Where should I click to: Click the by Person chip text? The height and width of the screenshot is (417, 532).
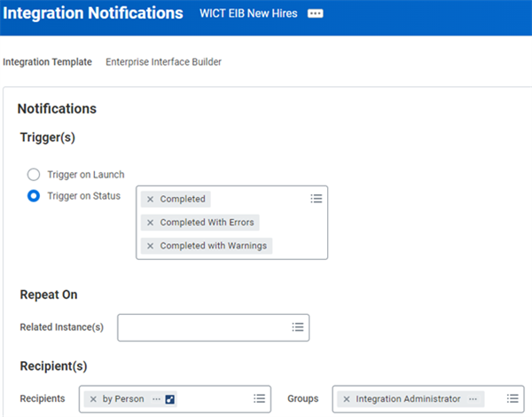[x=123, y=399]
